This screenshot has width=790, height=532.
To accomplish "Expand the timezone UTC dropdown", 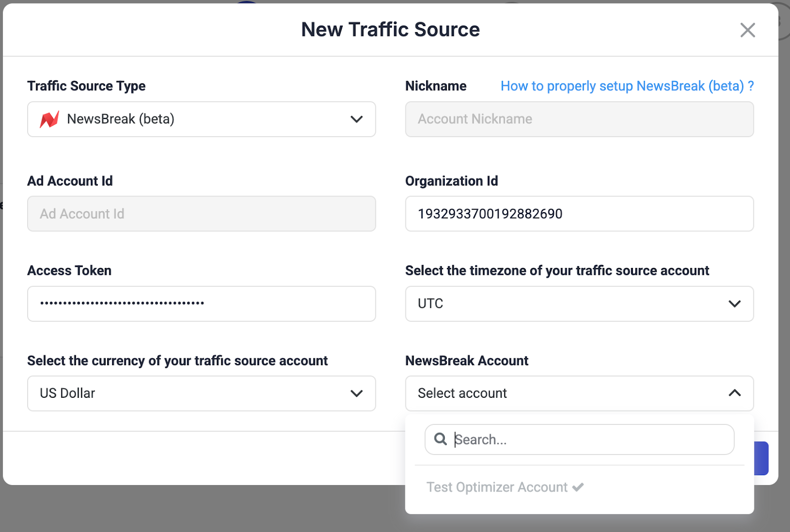I will (579, 304).
